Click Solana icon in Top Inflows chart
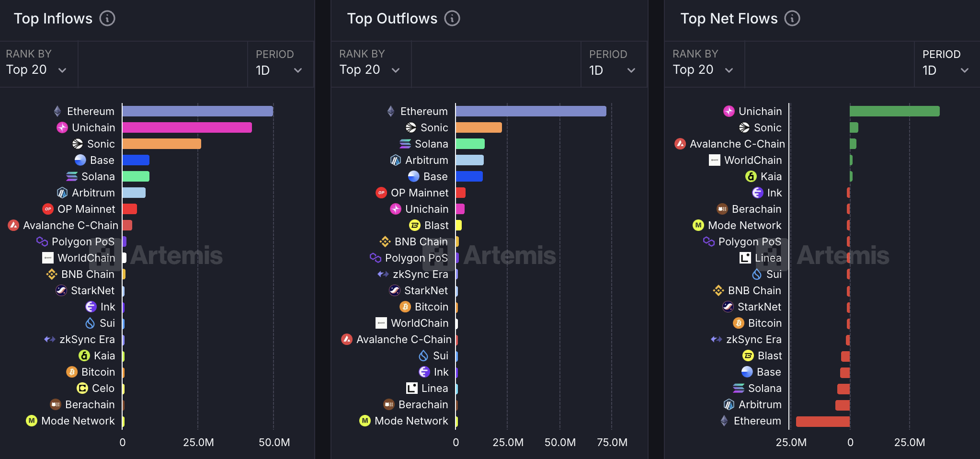Screen dimensions: 980x459 [x=72, y=176]
